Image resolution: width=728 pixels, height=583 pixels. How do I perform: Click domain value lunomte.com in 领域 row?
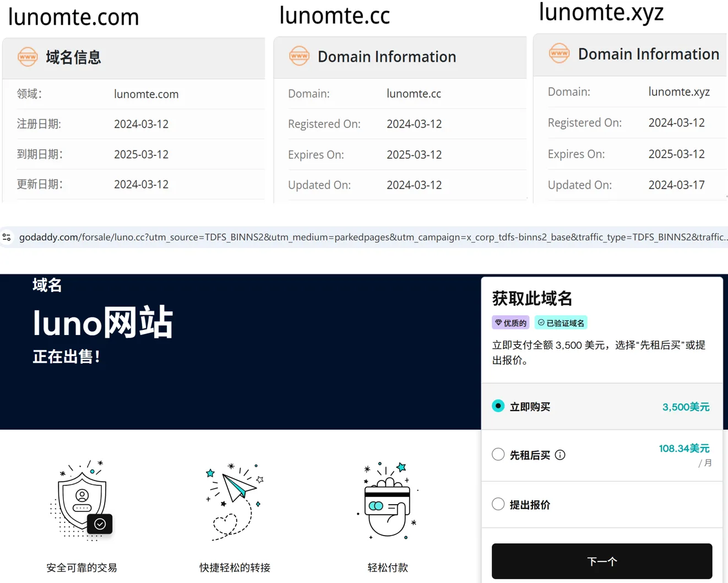(146, 94)
